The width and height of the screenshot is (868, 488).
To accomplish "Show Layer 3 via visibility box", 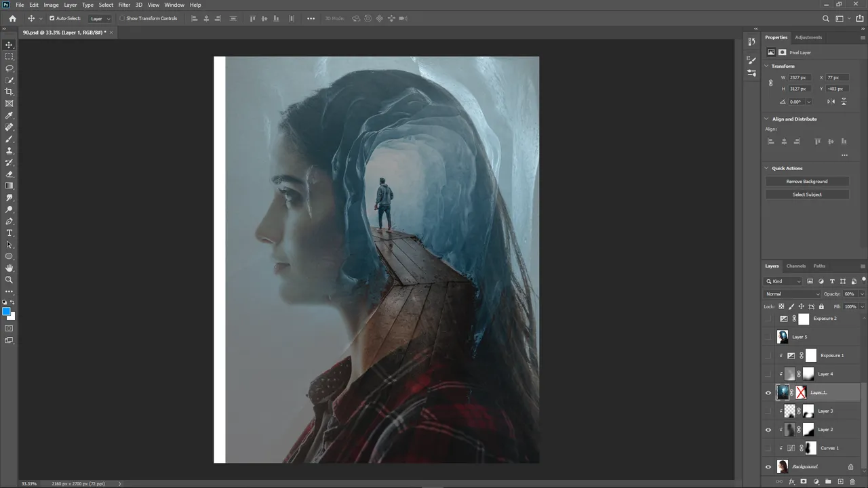I will point(768,411).
